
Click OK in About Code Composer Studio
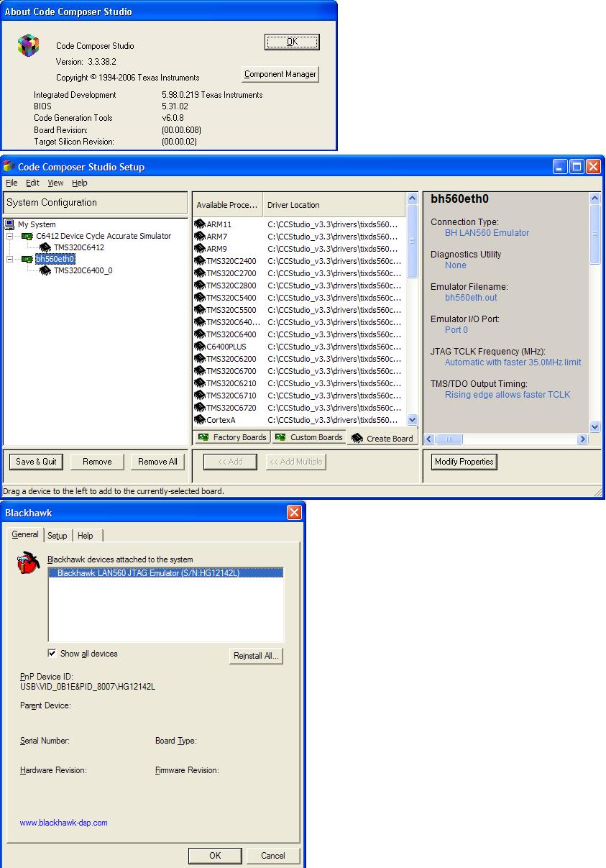[292, 42]
